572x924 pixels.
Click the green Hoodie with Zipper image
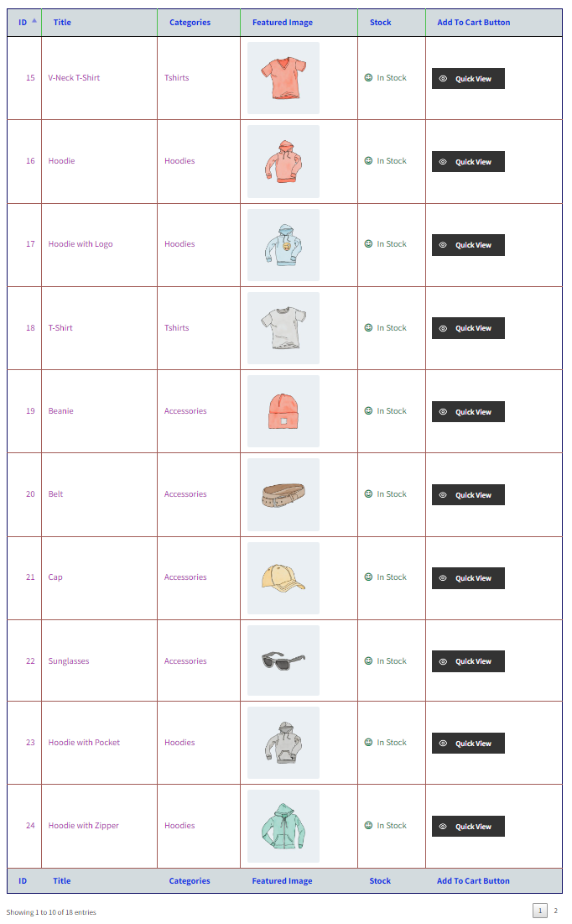pyautogui.click(x=283, y=826)
